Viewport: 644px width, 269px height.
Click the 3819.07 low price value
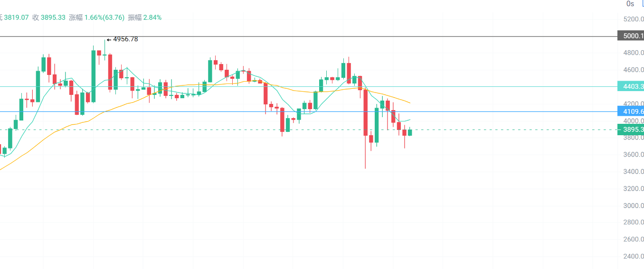tap(17, 17)
